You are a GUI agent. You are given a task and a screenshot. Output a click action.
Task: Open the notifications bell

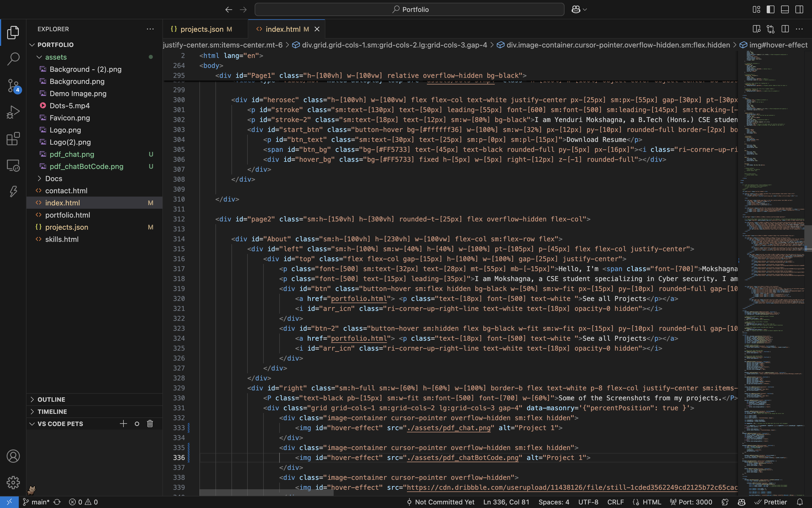800,502
